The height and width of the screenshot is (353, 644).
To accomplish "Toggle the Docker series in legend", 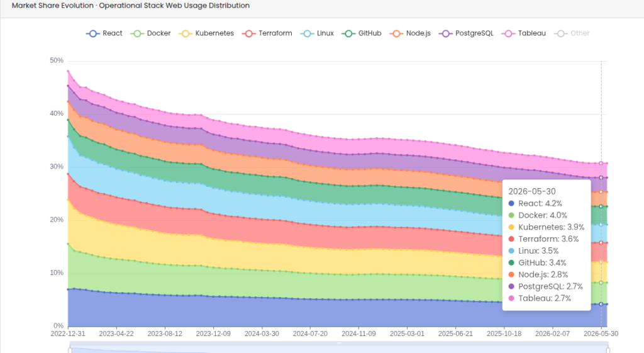I will [150, 33].
